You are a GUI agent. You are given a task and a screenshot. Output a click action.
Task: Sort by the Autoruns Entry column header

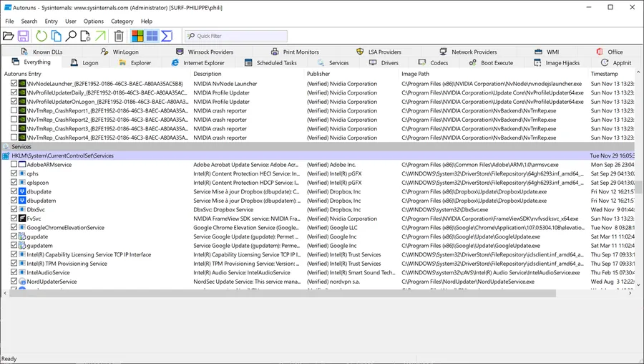[x=97, y=74]
